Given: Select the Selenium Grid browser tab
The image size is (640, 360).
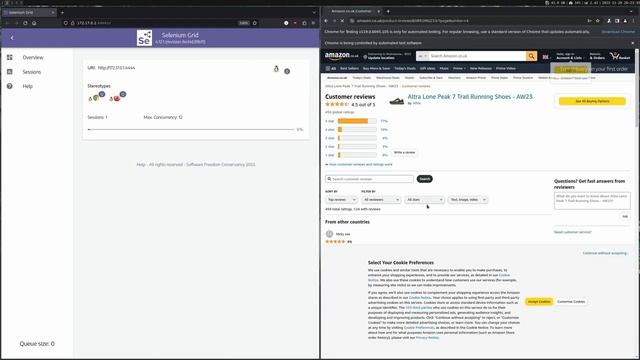Looking at the screenshot, I should click(x=29, y=13).
